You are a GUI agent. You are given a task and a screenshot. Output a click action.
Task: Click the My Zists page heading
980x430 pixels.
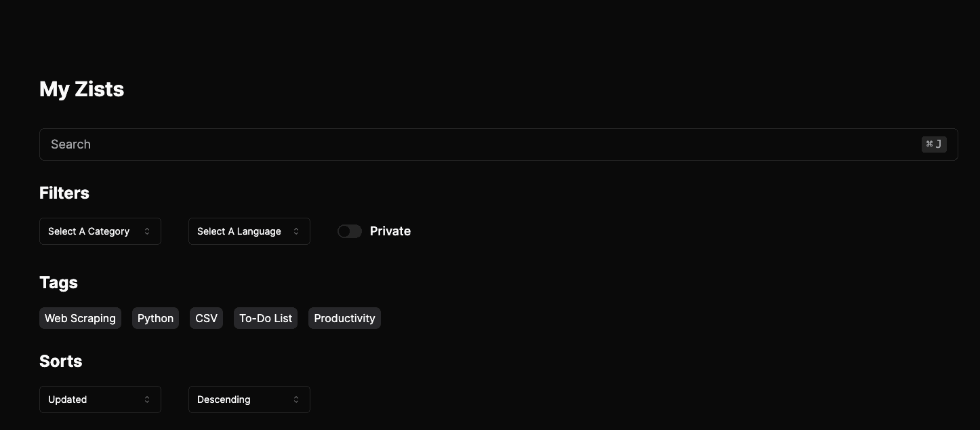coord(82,90)
